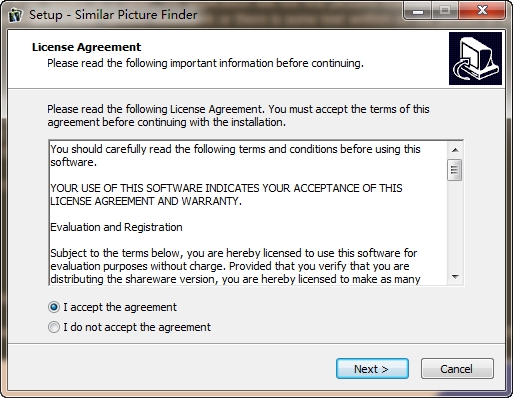Viewport: 513px width, 398px height.
Task: Choose "I do not accept the agreement" option
Action: pos(54,327)
